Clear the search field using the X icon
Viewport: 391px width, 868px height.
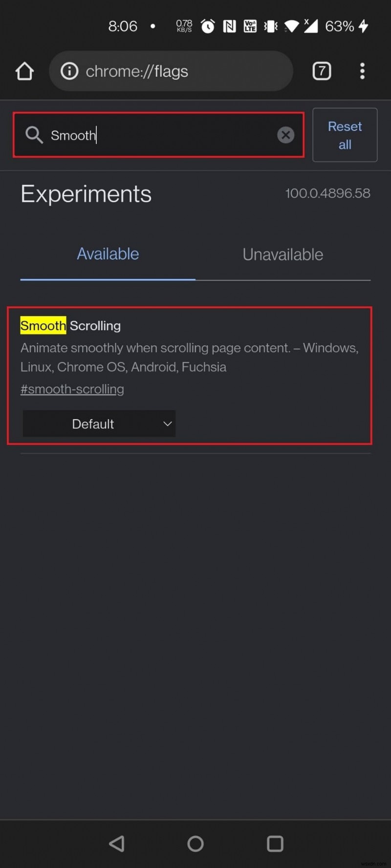point(286,135)
